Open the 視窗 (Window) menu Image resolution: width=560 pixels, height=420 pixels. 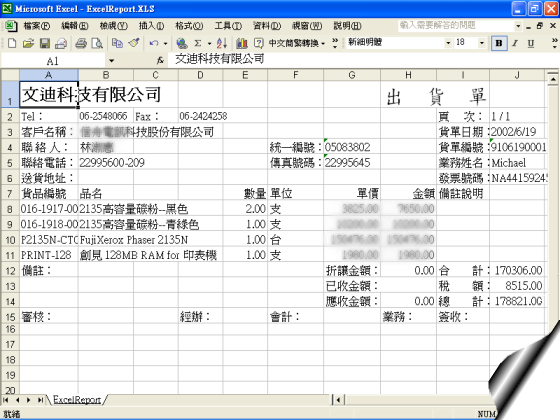pos(307,26)
